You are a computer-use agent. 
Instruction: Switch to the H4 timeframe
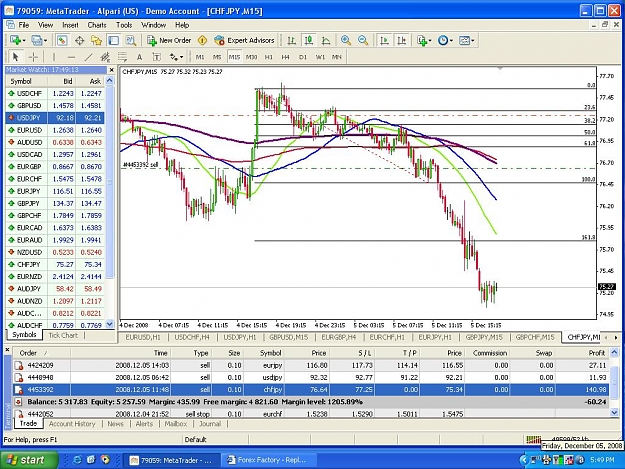(x=285, y=57)
